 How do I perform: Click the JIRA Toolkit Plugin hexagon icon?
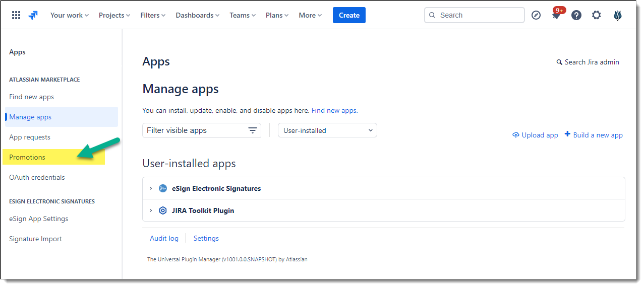click(x=163, y=210)
